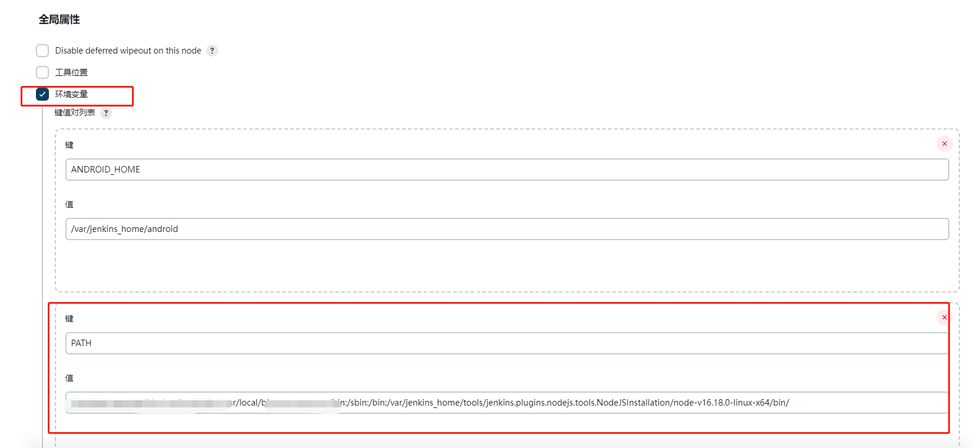Viewport: 980px width, 448px height.
Task: Focus the ANDROID_HOME key input field
Action: 507,170
